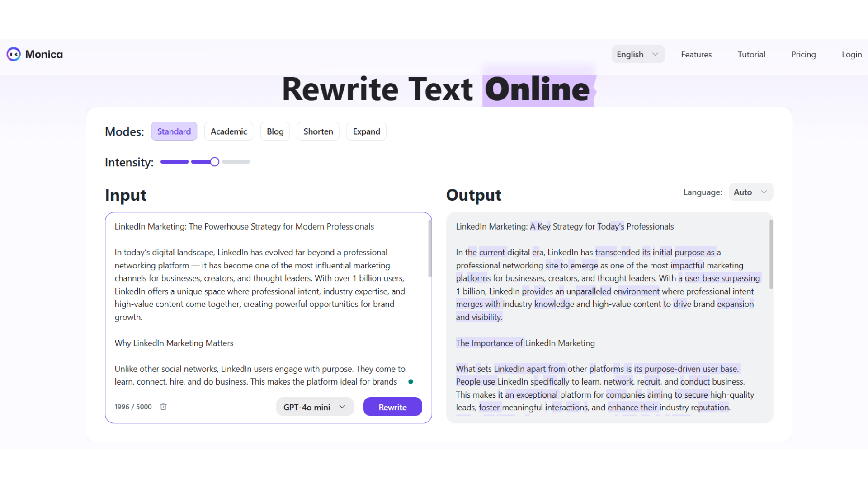Go to the Pricing page

click(803, 54)
